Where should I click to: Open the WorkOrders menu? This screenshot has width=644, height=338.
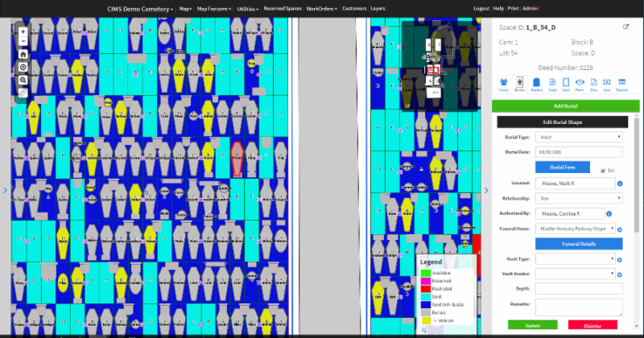320,8
